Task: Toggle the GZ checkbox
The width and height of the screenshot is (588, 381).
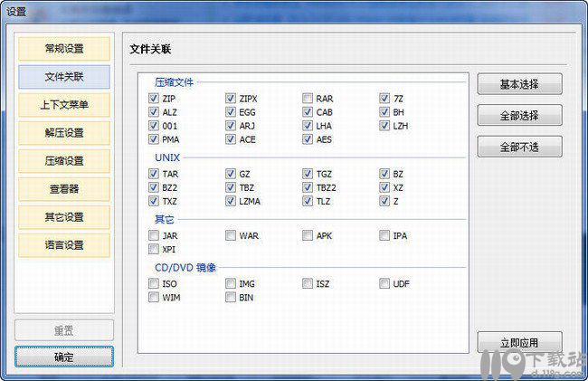Action: 231,174
